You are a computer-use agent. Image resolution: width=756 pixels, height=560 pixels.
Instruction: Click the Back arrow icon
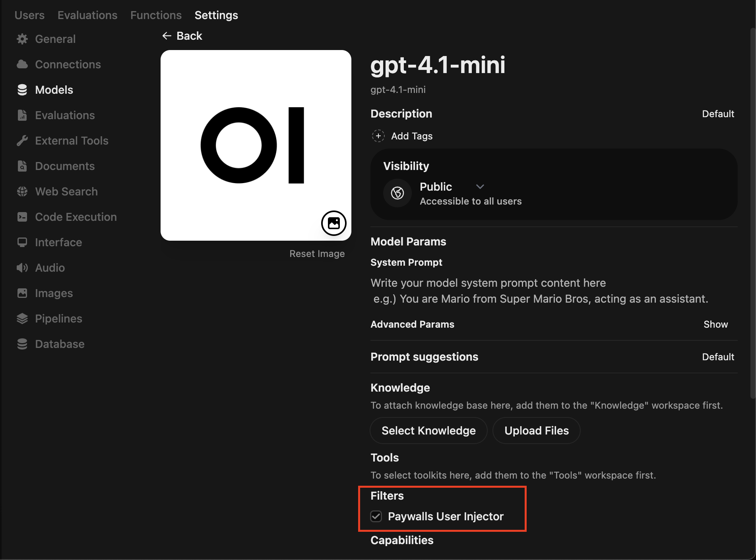167,36
